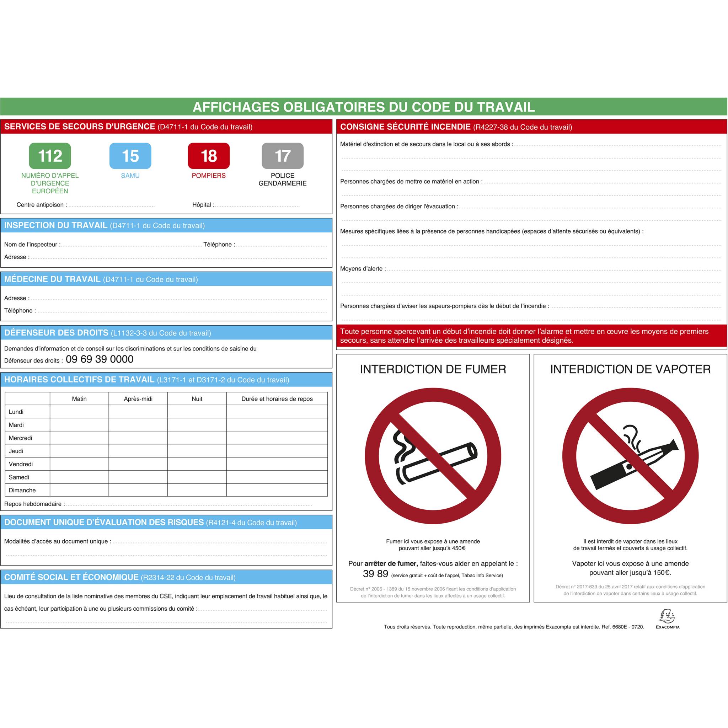This screenshot has height=728, width=728.
Task: Click the no smoking cigarette pictogram
Action: pos(433,456)
